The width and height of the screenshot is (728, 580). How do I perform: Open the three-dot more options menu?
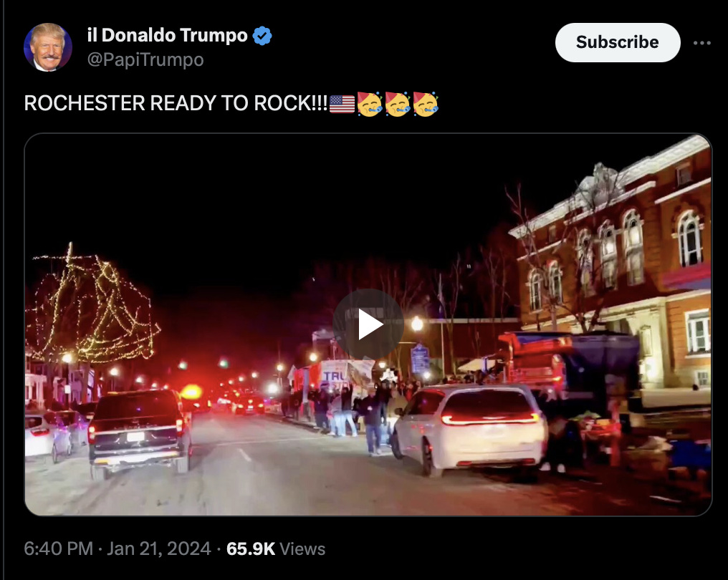coord(701,43)
